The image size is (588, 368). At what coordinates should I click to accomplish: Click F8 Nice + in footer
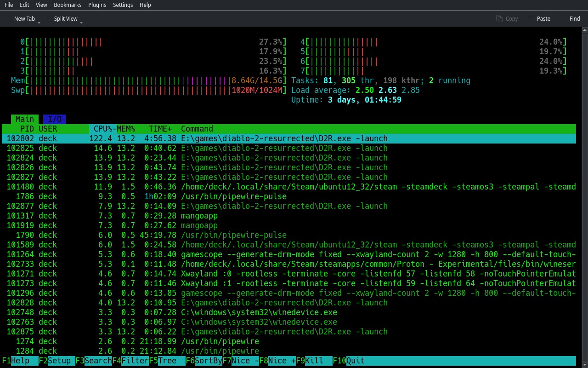[277, 361]
